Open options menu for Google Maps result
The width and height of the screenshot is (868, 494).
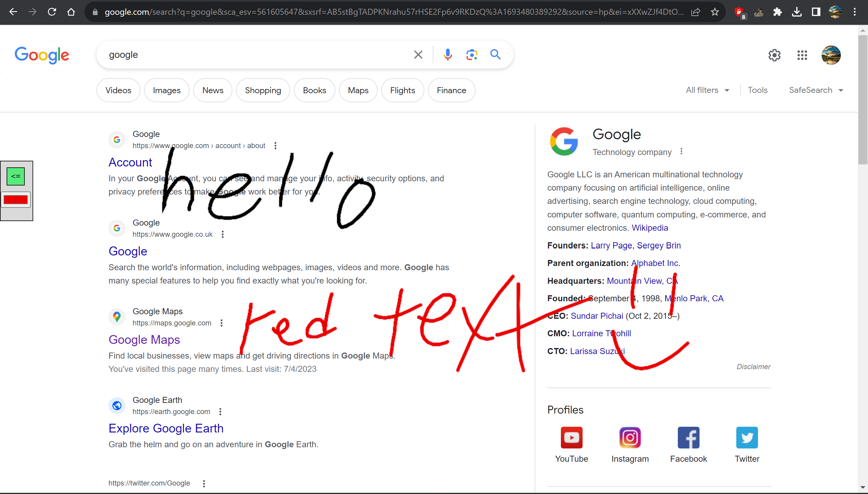coord(222,323)
